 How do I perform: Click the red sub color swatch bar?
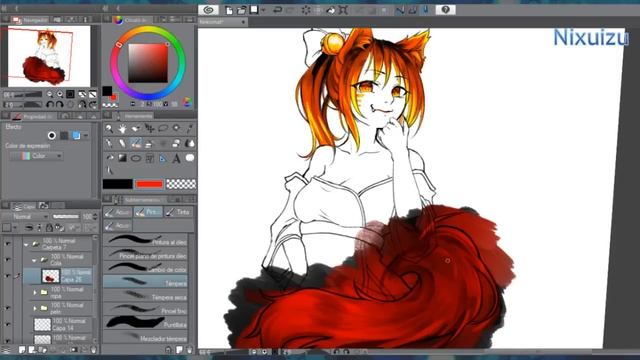coord(149,184)
